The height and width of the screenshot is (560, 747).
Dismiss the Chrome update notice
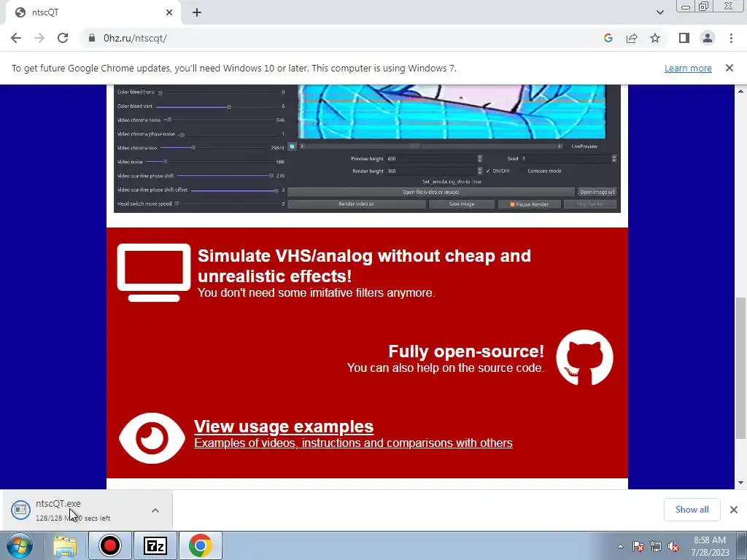coord(729,68)
